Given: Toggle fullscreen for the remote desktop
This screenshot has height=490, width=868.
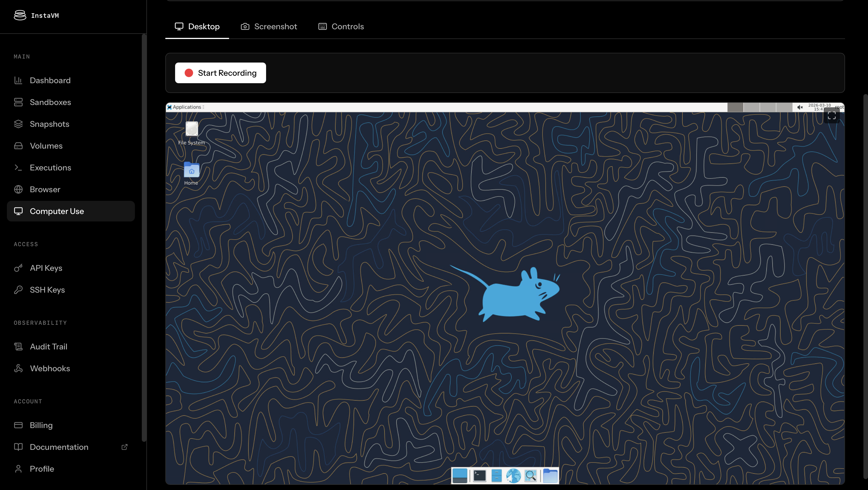Looking at the screenshot, I should point(832,116).
